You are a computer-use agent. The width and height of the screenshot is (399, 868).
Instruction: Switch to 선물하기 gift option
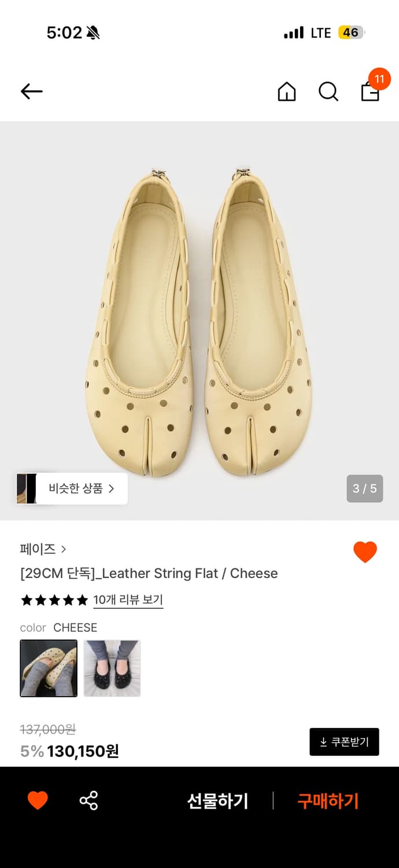[217, 800]
